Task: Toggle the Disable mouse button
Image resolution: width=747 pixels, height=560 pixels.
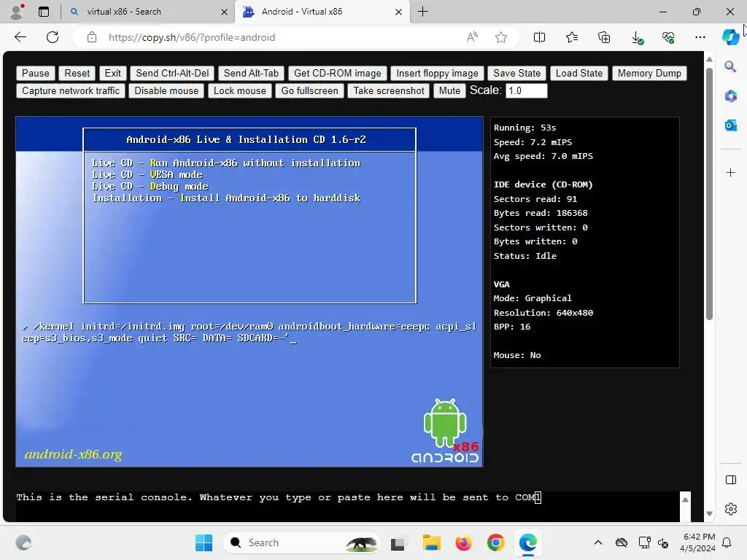Action: (166, 90)
